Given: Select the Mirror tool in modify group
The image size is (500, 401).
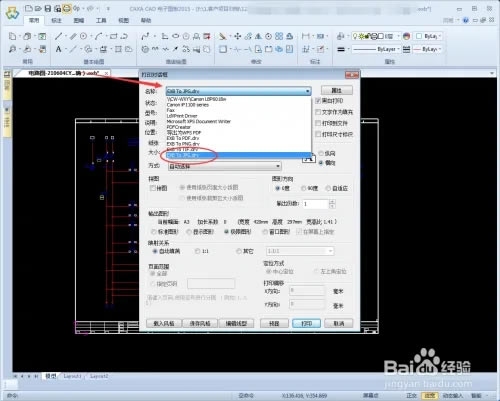Looking at the screenshot, I should [x=258, y=36].
